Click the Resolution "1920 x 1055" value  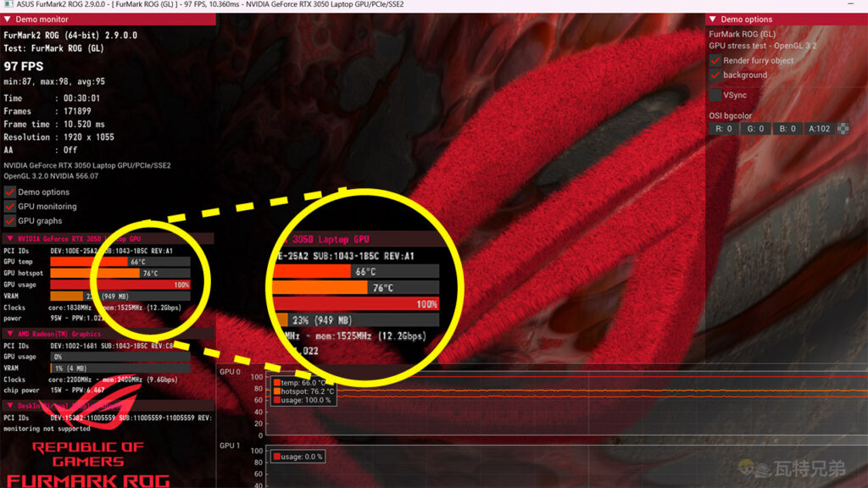pyautogui.click(x=88, y=137)
